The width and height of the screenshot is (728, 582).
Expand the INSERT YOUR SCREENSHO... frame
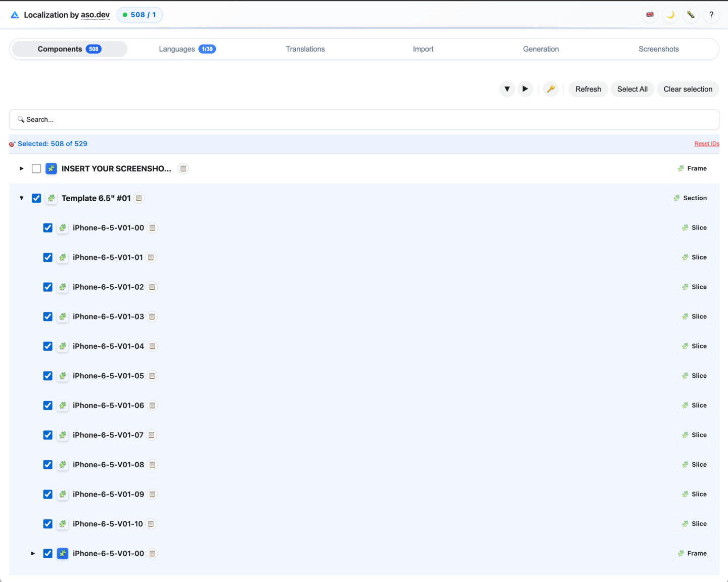pos(21,168)
